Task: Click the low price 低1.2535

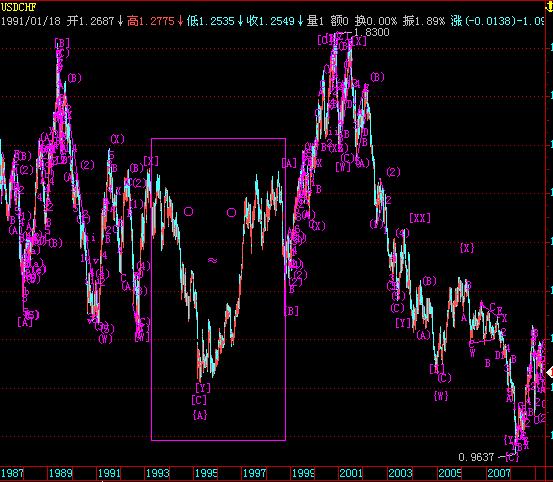Action: click(x=211, y=21)
